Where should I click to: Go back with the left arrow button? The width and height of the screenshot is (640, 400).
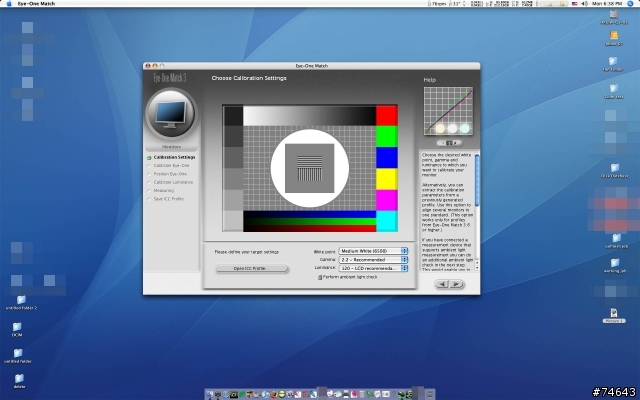(x=442, y=284)
